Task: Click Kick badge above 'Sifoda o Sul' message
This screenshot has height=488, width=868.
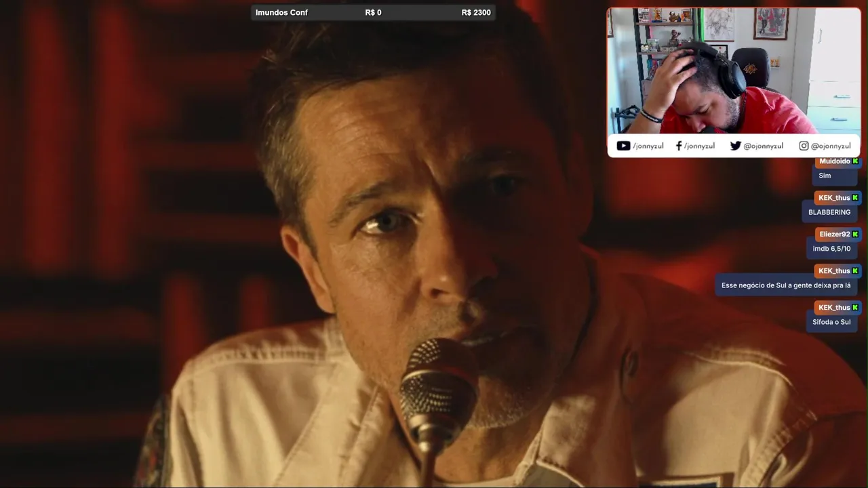Action: (x=856, y=308)
